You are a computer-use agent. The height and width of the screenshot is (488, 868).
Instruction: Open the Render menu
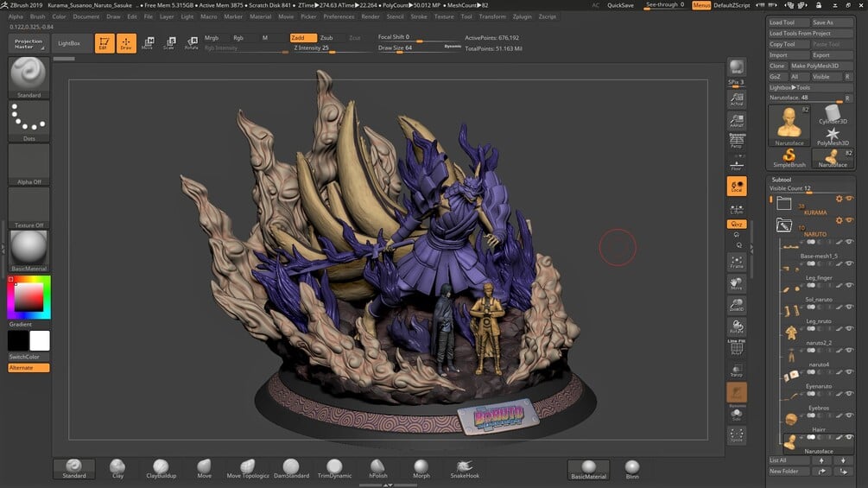[371, 16]
